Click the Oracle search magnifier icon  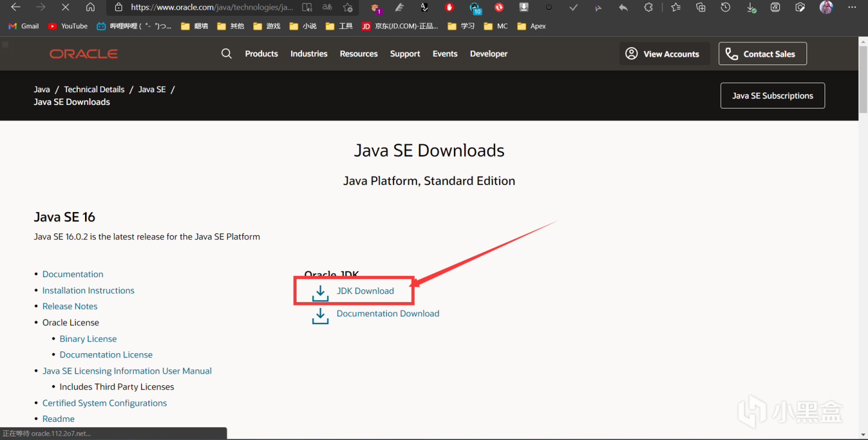point(226,54)
